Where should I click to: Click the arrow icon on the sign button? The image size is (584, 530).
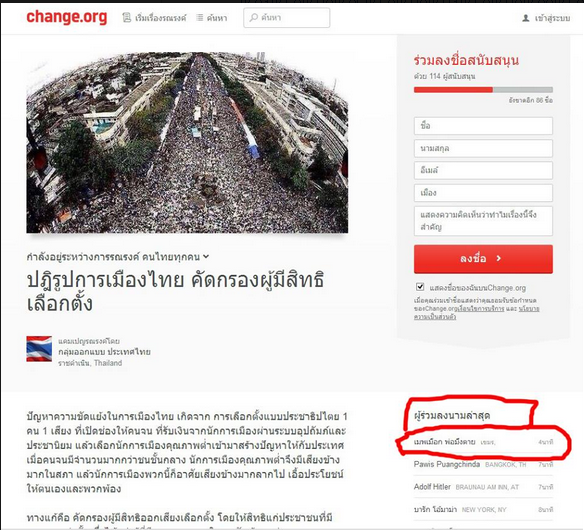coord(499,258)
